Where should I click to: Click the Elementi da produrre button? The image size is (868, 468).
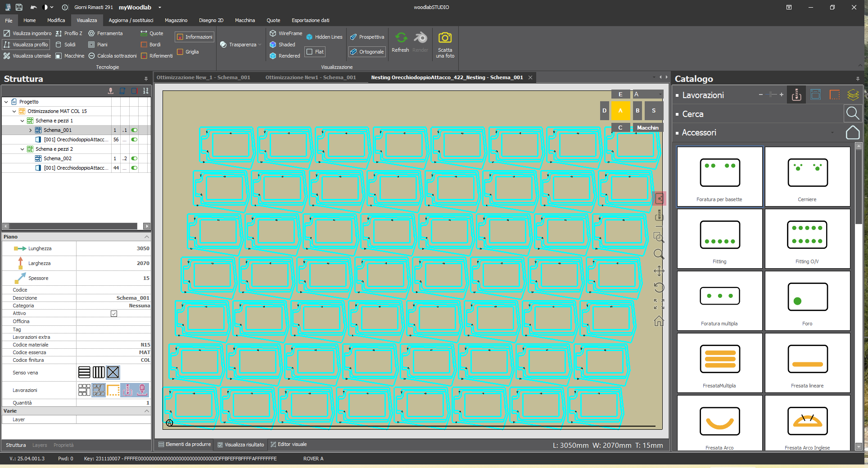pos(185,445)
